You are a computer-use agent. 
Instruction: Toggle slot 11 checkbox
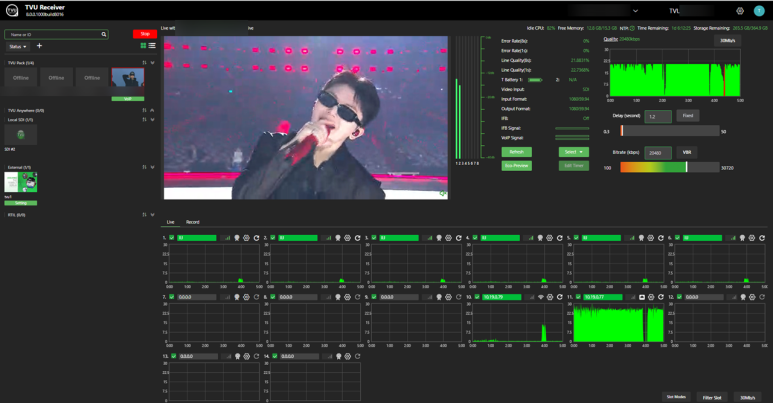(578, 297)
